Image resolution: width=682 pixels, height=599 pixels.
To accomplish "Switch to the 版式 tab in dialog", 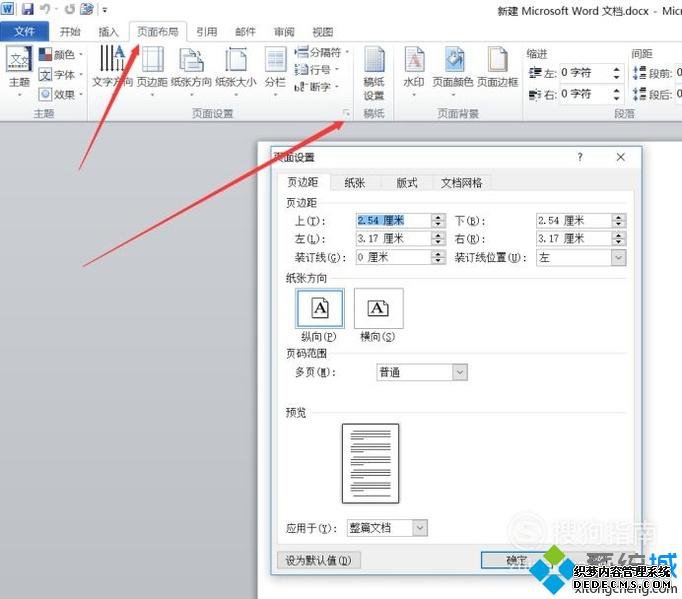I will [407, 183].
